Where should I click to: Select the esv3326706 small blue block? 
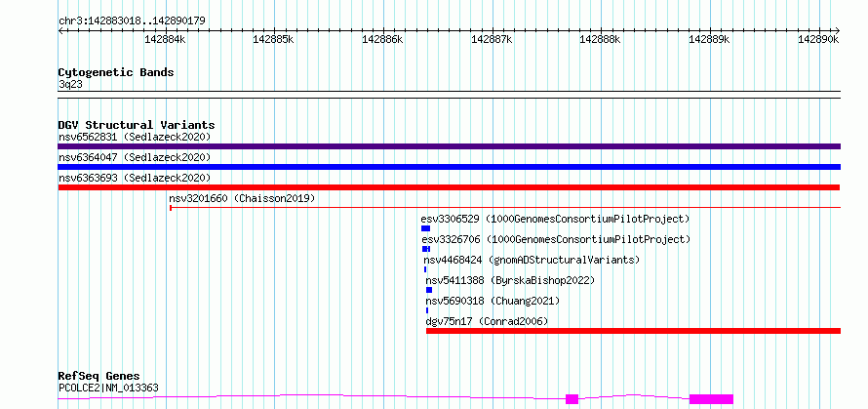tap(425, 249)
